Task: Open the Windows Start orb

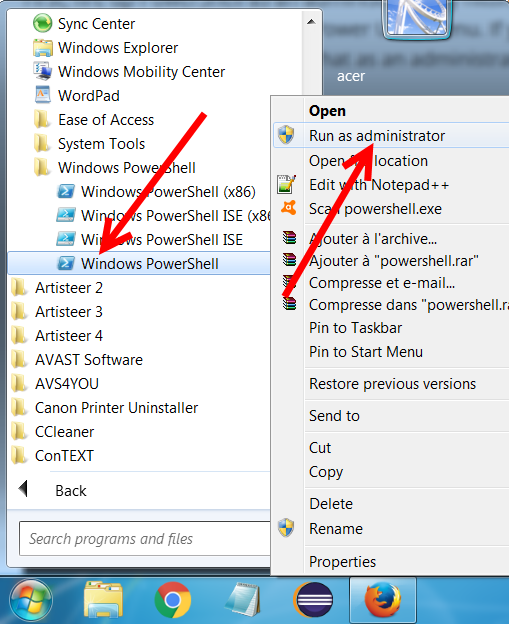Action: 31,600
